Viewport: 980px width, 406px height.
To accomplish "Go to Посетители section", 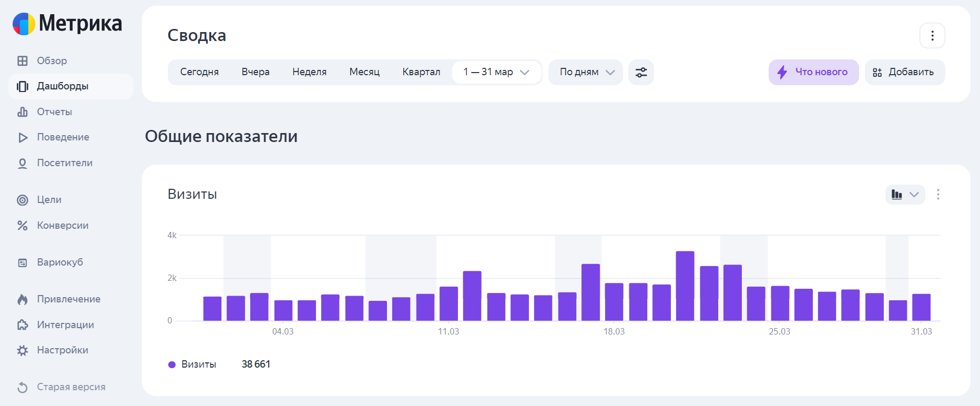I will click(64, 163).
